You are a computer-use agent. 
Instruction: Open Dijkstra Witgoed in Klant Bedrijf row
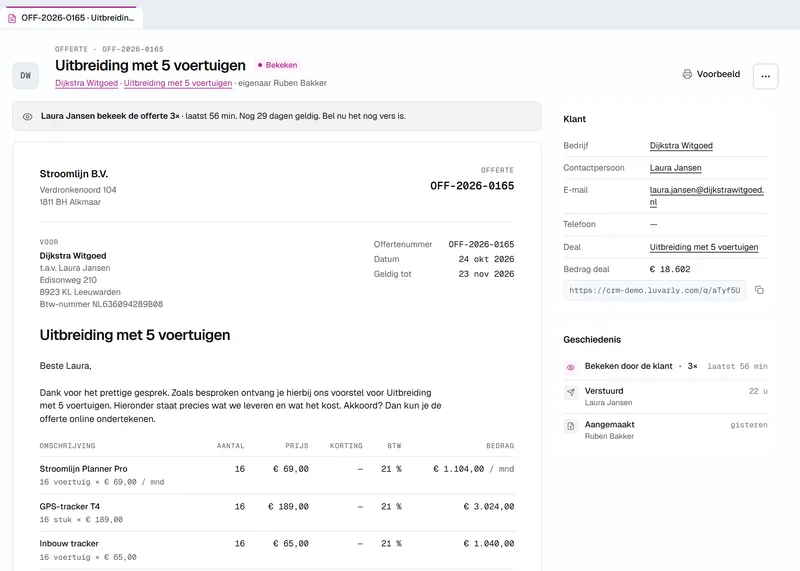681,145
